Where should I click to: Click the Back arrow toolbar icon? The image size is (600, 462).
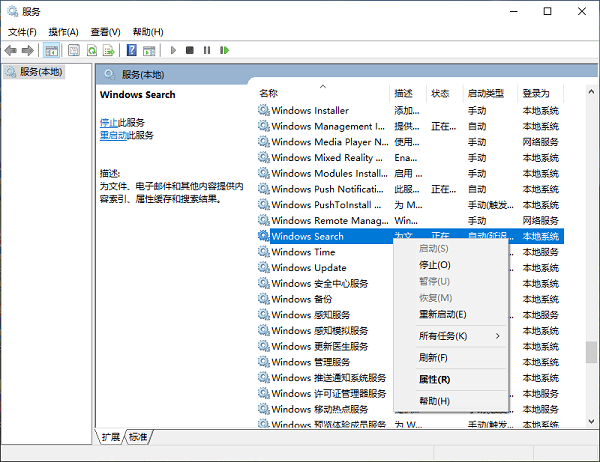11,50
